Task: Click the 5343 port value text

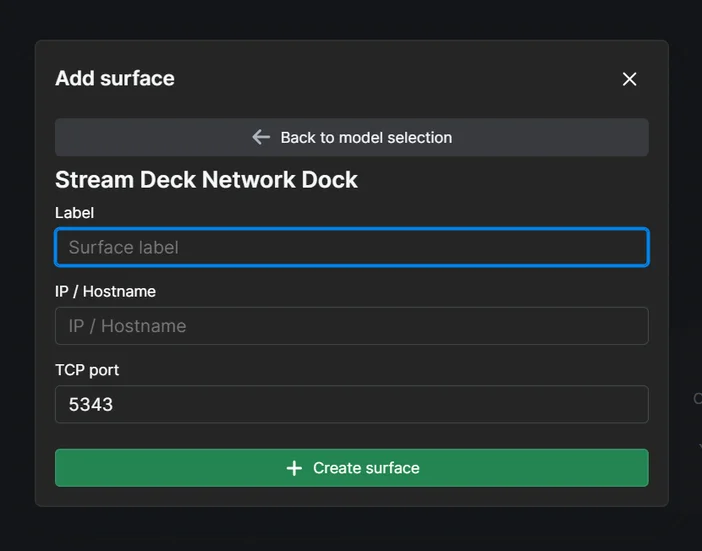Action: tap(91, 405)
